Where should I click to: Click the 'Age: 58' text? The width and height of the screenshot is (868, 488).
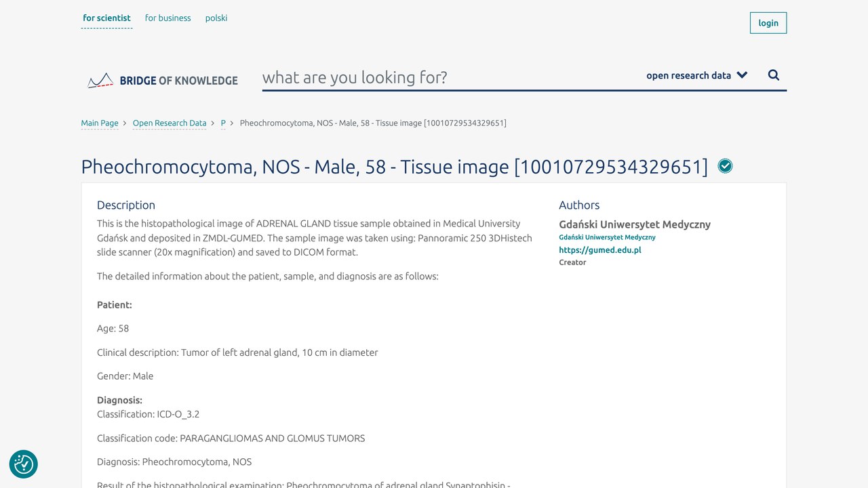tap(113, 329)
